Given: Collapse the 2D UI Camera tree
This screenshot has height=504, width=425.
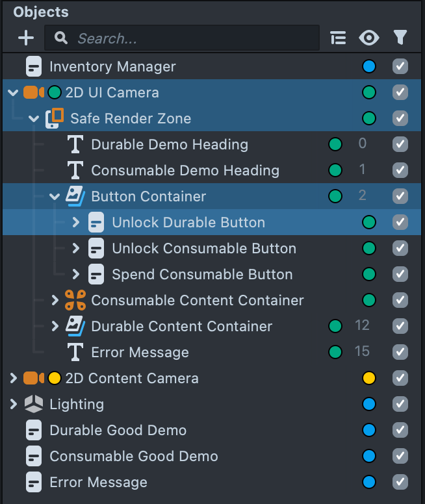Looking at the screenshot, I should pyautogui.click(x=13, y=92).
